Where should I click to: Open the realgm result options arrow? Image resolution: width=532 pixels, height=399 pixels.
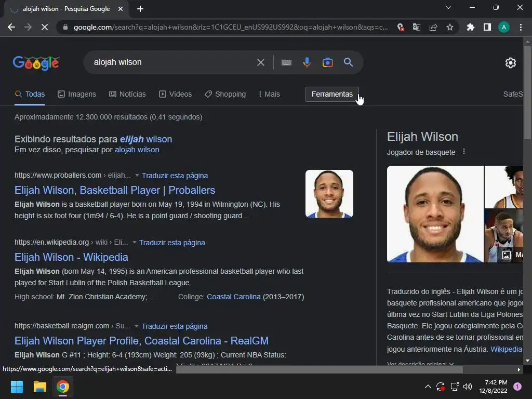pos(137,326)
